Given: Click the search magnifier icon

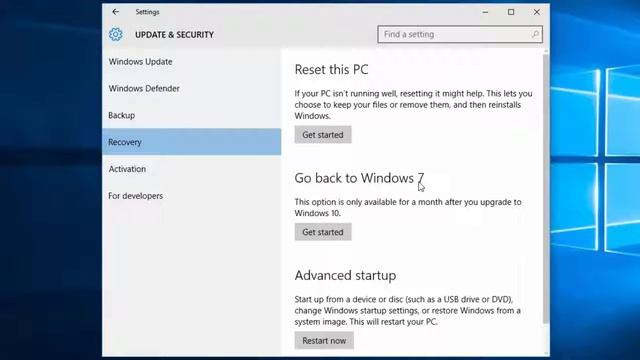Looking at the screenshot, I should (535, 34).
